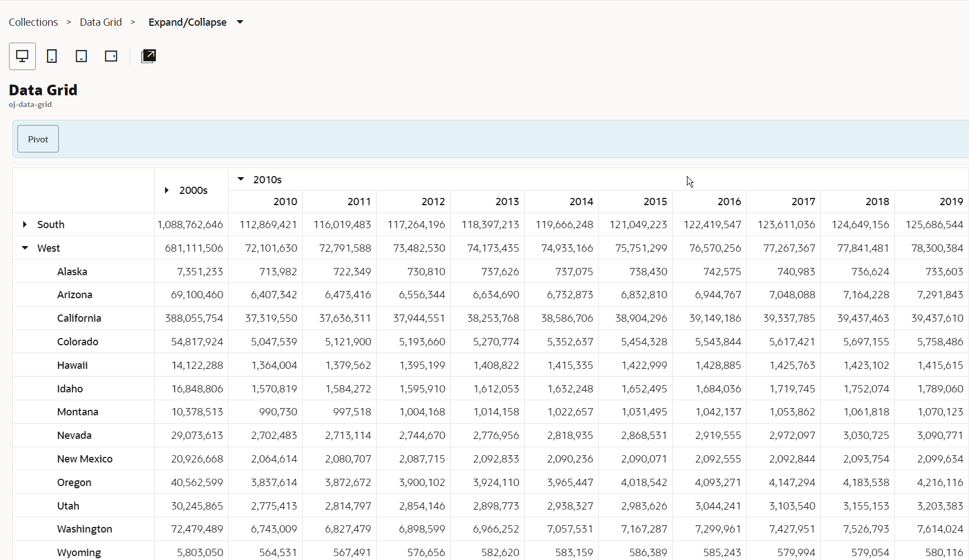Select the Arizona row header
This screenshot has width=969, height=560.
[x=84, y=295]
